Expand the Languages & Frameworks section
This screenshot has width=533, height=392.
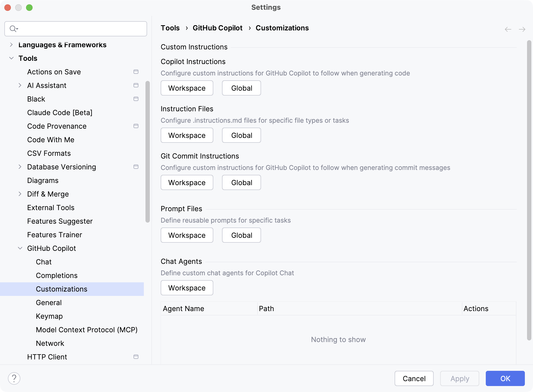[x=11, y=45]
